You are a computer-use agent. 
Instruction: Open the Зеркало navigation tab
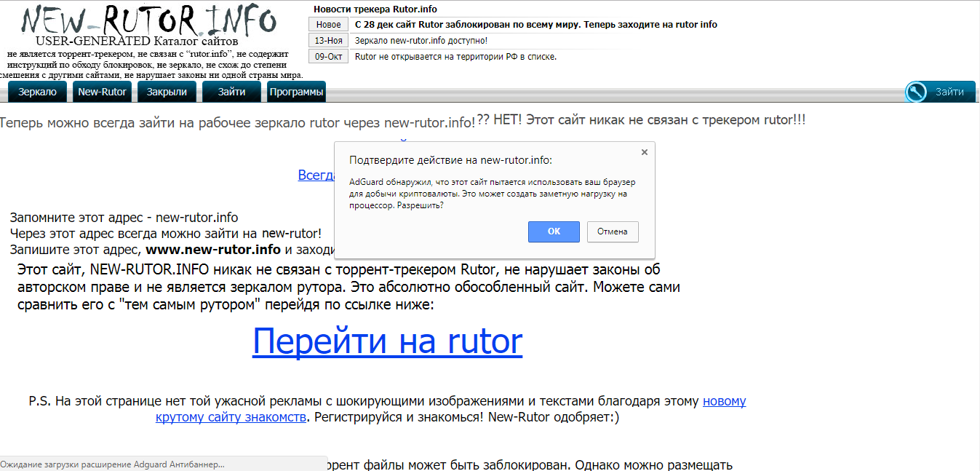[37, 92]
